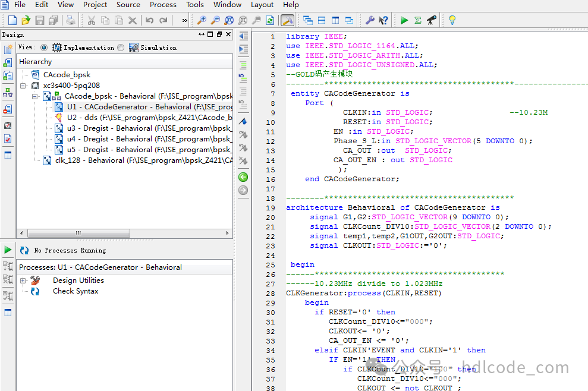
Task: Click Check Syntax process
Action: (x=75, y=291)
